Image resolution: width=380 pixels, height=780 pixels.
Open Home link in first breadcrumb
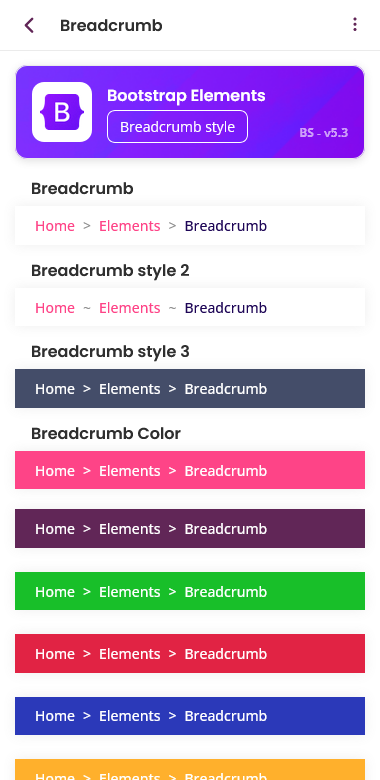pos(55,226)
